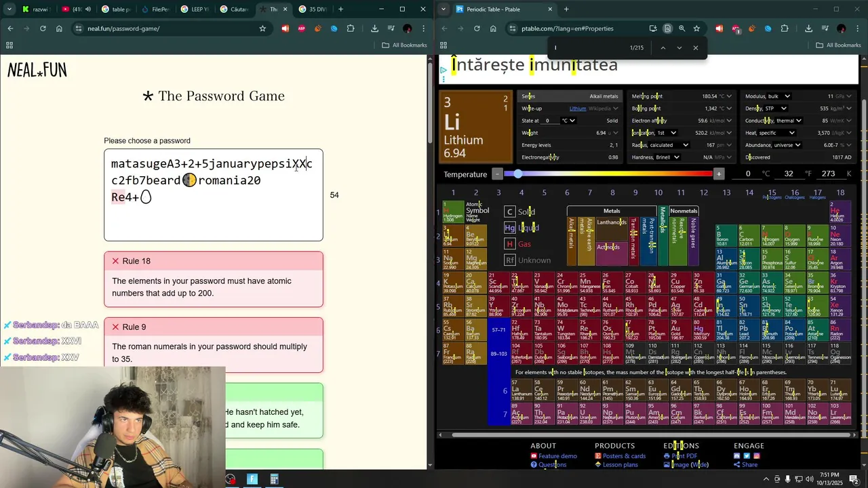This screenshot has width=868, height=488.
Task: Increase temperature with plus button
Action: [x=719, y=174]
